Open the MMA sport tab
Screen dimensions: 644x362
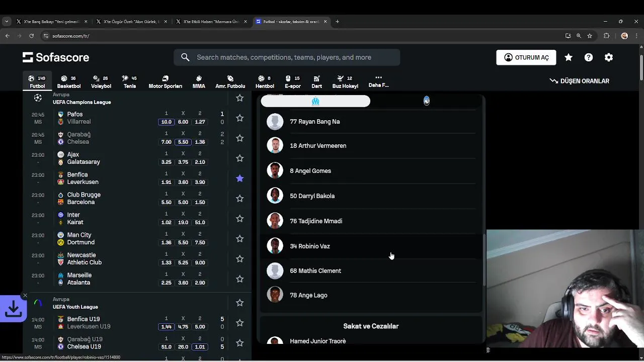point(199,82)
